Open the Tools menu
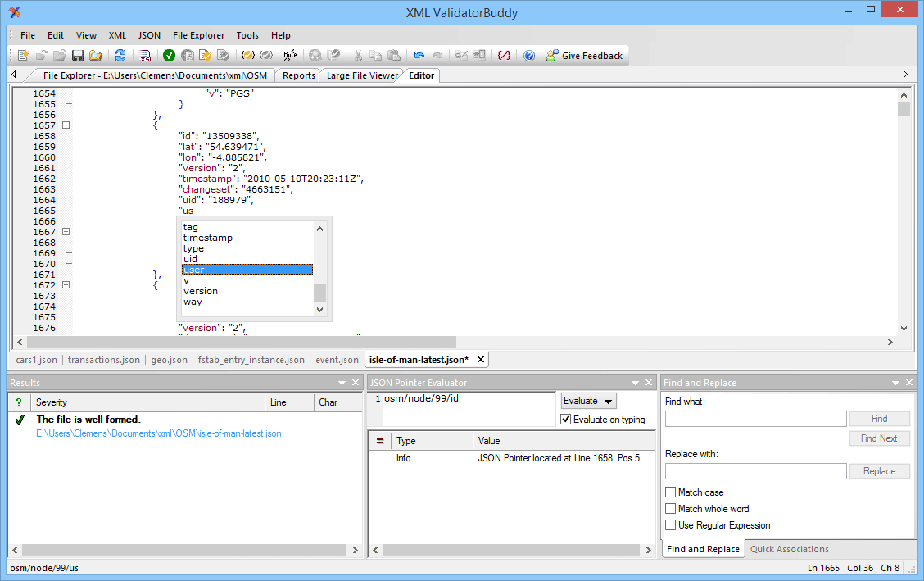The image size is (924, 581). (x=247, y=35)
